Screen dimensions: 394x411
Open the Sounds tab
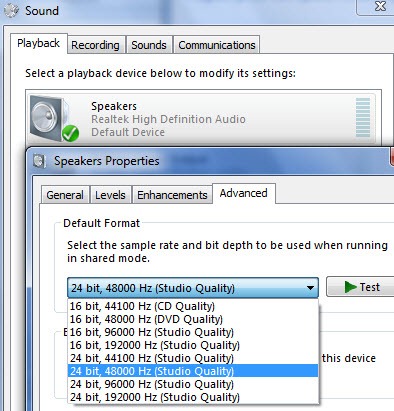149,45
